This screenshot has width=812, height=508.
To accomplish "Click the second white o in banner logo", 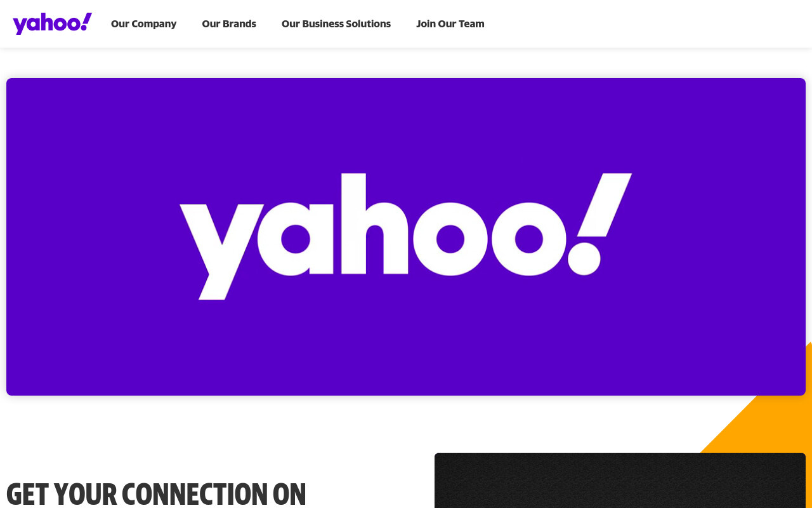I will (x=528, y=239).
